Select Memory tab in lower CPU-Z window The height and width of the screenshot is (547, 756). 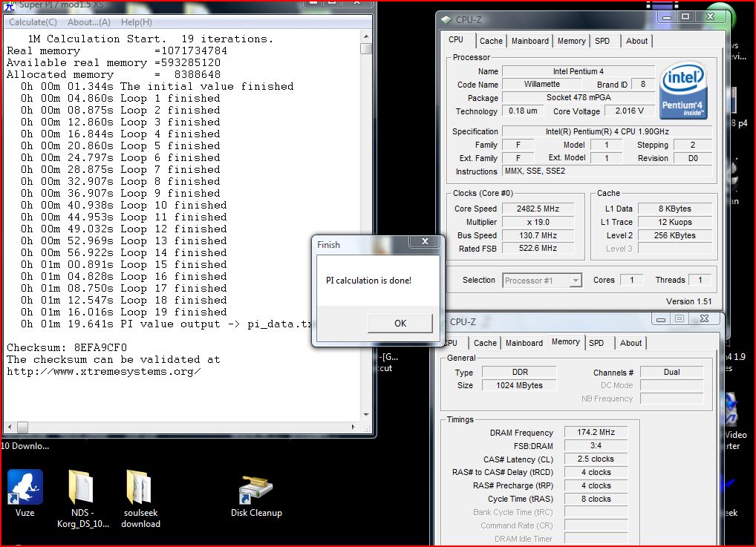[x=566, y=341]
